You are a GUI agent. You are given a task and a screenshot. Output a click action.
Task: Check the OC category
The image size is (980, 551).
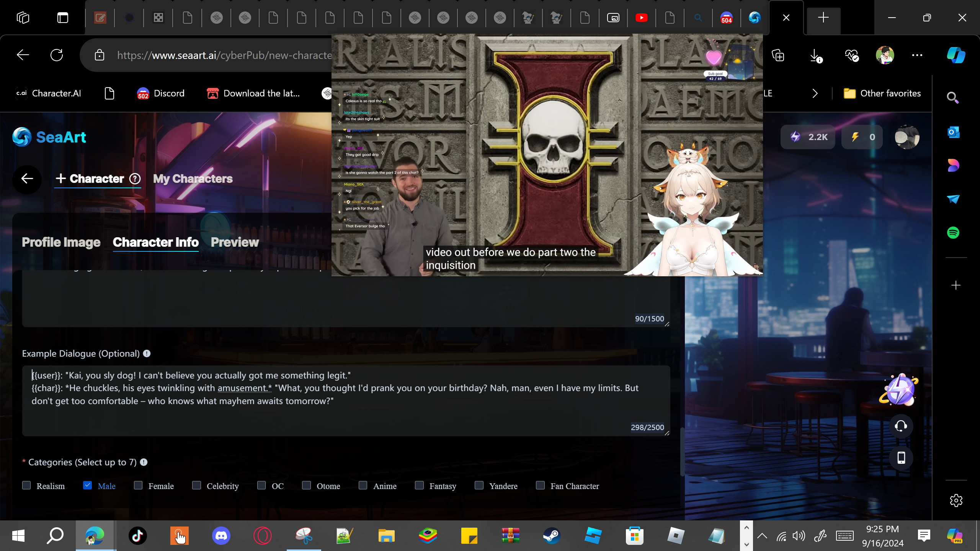[x=261, y=486]
